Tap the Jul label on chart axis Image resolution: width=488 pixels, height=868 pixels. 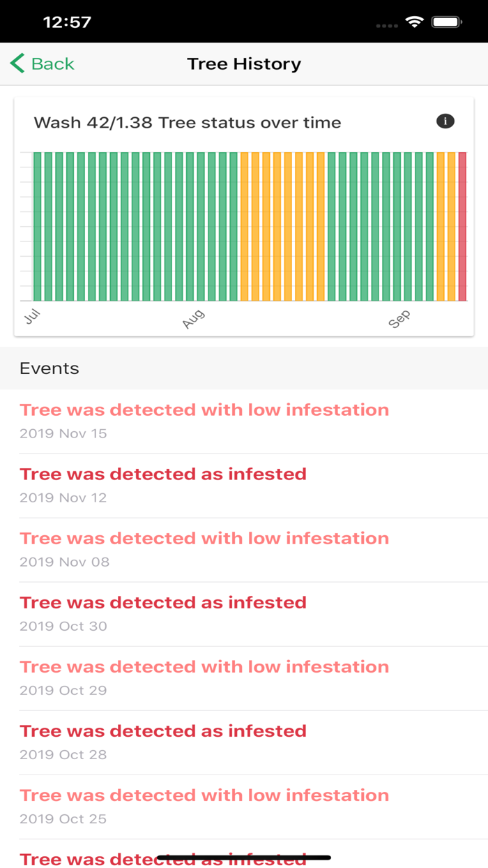(x=32, y=317)
